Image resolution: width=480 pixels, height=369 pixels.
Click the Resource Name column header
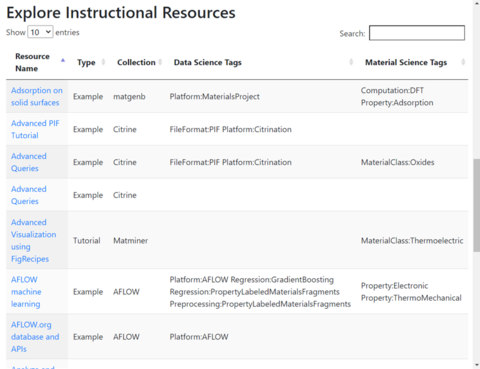[32, 62]
